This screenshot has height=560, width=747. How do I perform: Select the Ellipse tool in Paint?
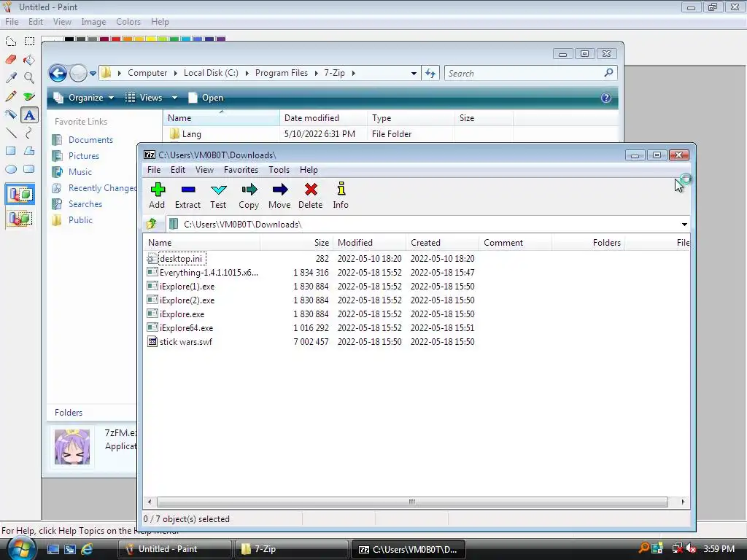coord(10,169)
